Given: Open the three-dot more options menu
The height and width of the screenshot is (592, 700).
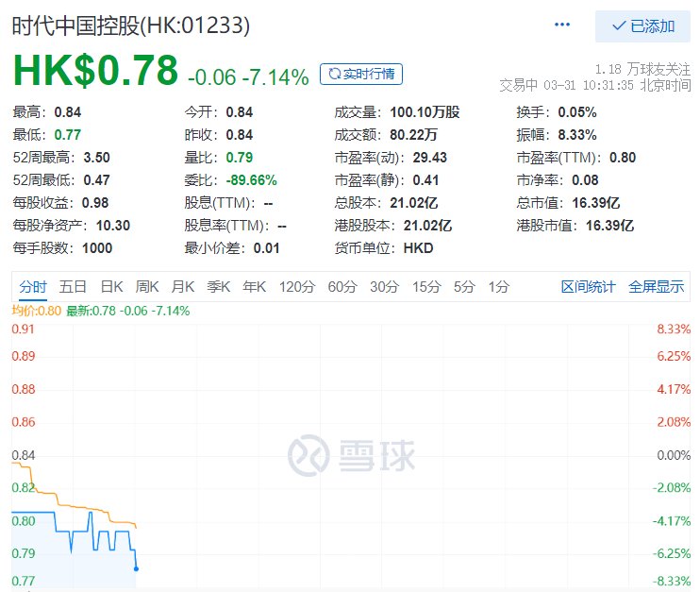Looking at the screenshot, I should click(x=561, y=25).
